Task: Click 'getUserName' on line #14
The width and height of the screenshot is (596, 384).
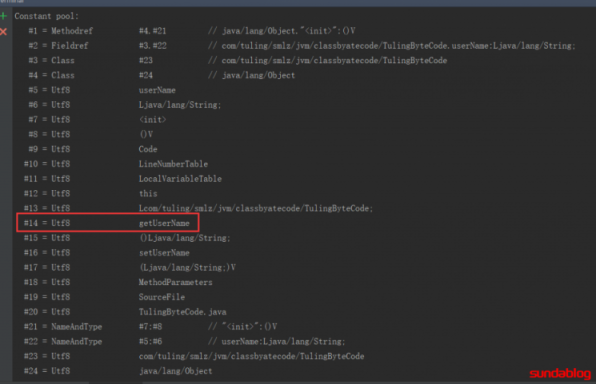Action: 164,223
